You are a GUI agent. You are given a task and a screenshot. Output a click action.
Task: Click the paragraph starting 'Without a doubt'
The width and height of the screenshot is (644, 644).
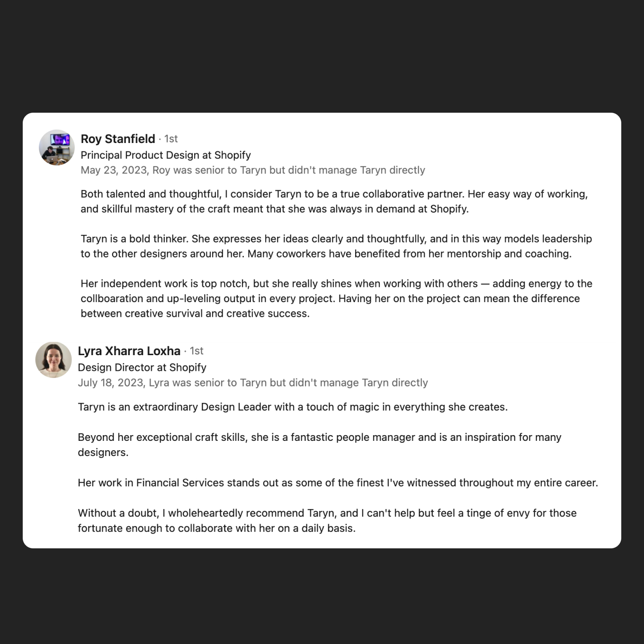(x=327, y=520)
